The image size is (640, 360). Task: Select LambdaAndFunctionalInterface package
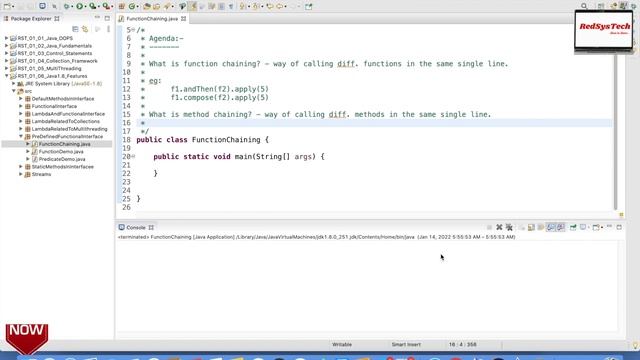click(68, 114)
